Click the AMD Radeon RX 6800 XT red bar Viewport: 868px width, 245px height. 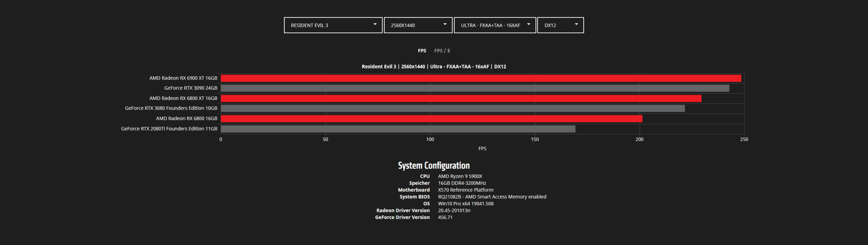click(461, 98)
